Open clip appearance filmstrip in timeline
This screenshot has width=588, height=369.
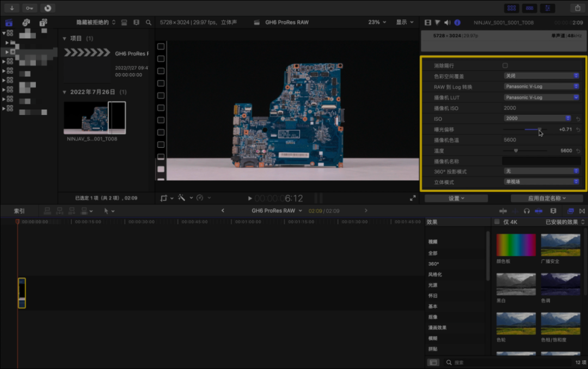point(553,211)
